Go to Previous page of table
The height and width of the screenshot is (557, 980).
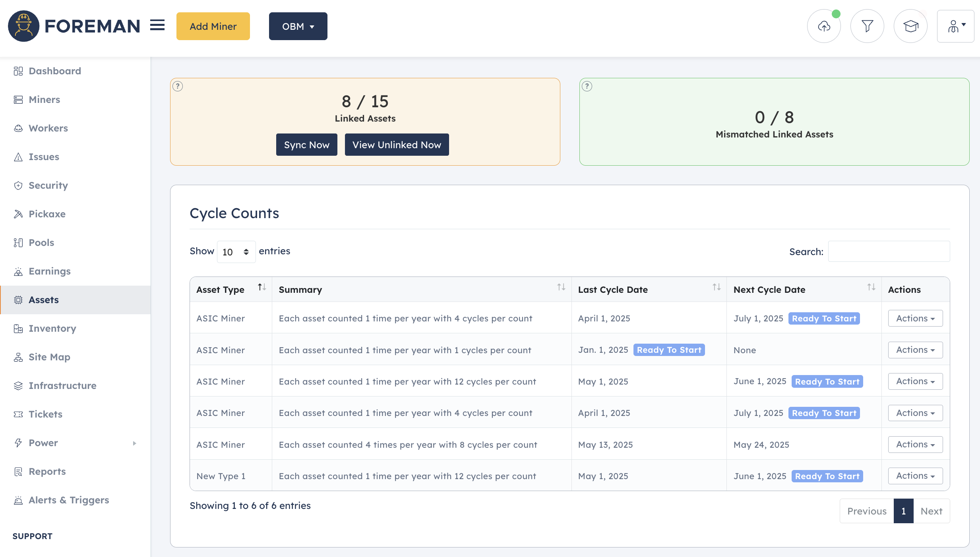[x=867, y=511]
